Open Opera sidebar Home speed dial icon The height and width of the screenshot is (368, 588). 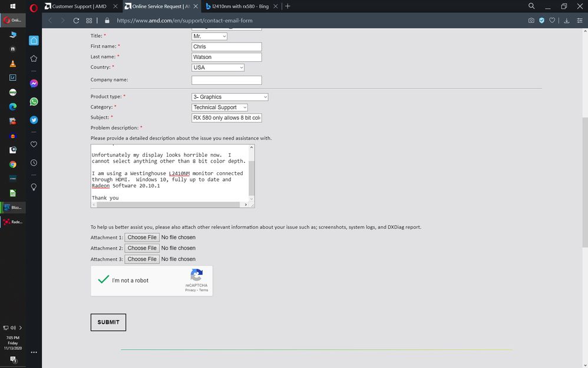[x=34, y=41]
